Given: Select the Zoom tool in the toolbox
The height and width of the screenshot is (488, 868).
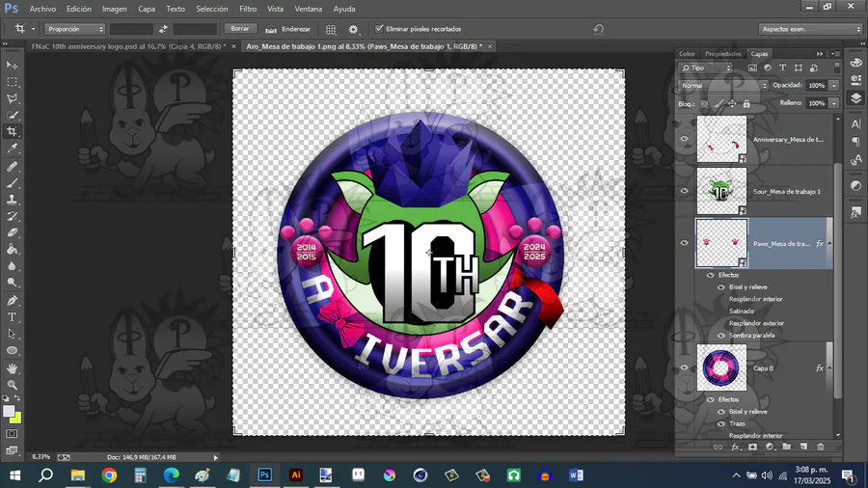Looking at the screenshot, I should [12, 385].
